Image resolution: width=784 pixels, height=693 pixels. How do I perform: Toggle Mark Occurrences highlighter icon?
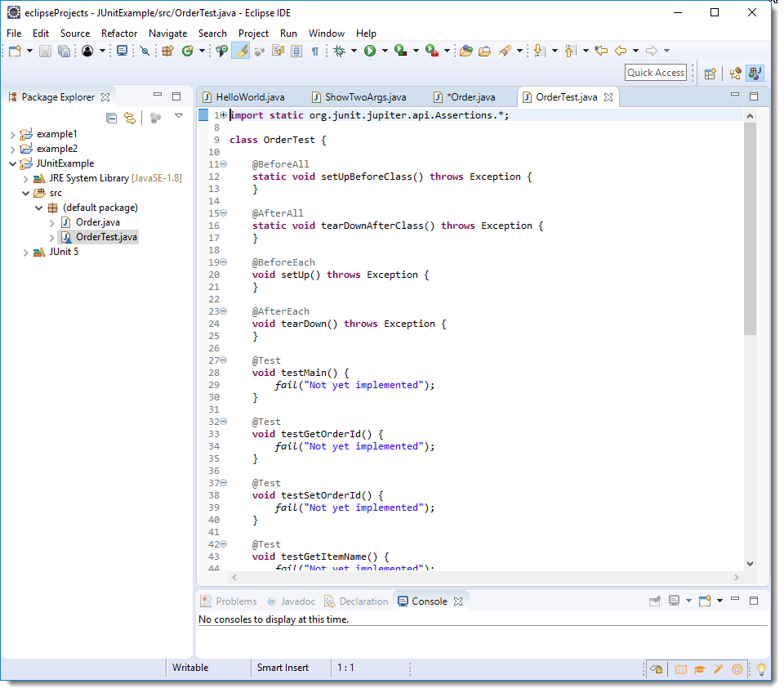(x=240, y=51)
